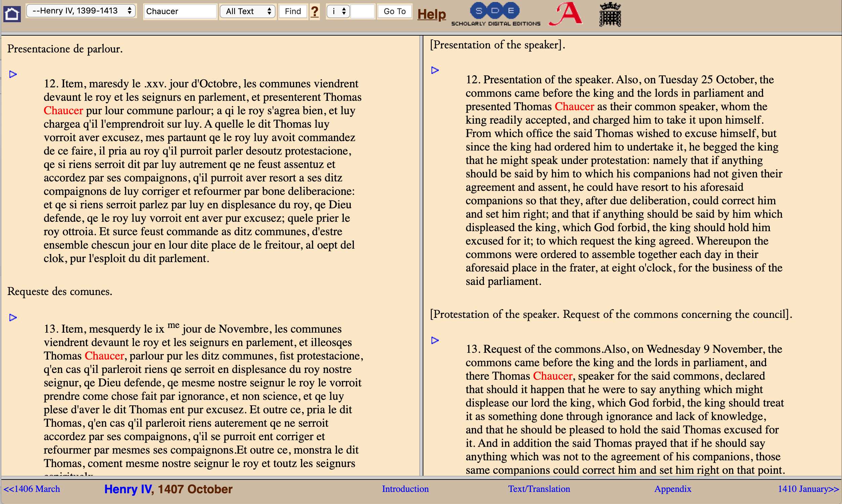Select heading 'Requeste des comunes.'
Image resolution: width=842 pixels, height=504 pixels.
tap(60, 291)
